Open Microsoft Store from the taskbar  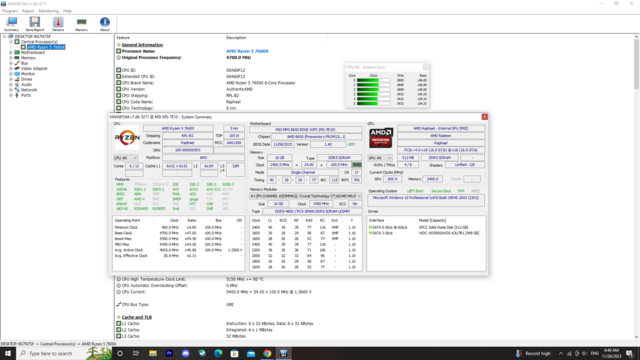[234, 353]
